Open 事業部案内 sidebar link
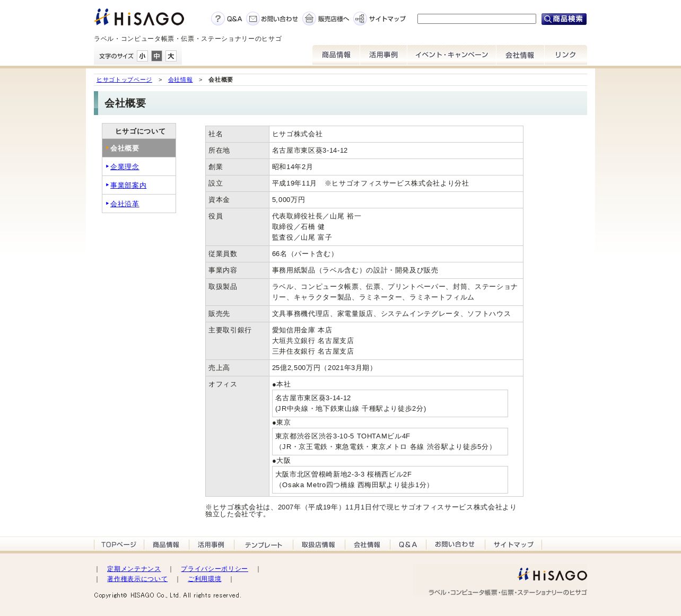The image size is (681, 616). [x=128, y=186]
